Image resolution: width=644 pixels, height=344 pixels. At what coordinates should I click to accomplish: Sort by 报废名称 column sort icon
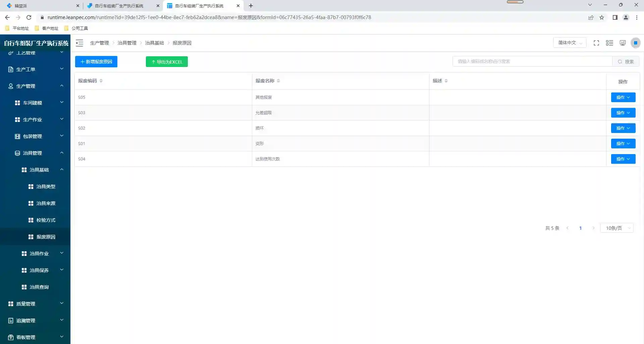(278, 81)
